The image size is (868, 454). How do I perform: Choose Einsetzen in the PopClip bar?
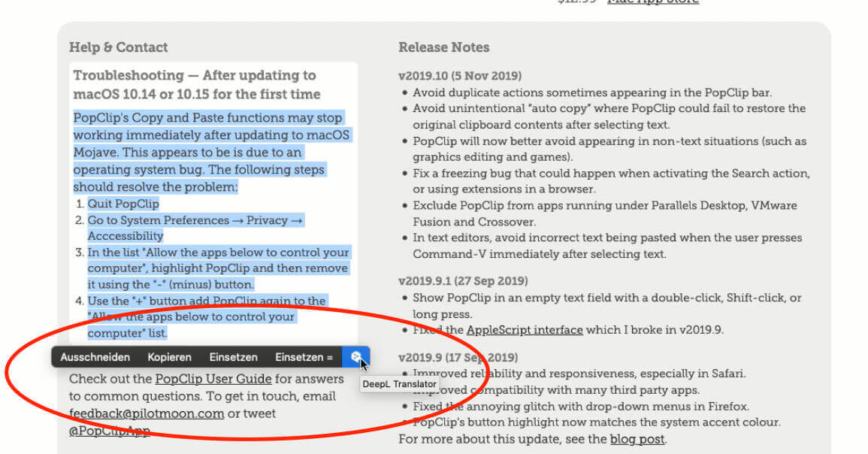tap(233, 357)
